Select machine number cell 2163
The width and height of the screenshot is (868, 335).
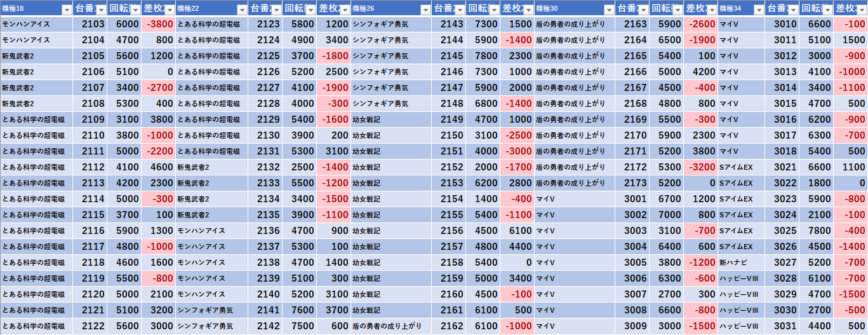point(632,24)
